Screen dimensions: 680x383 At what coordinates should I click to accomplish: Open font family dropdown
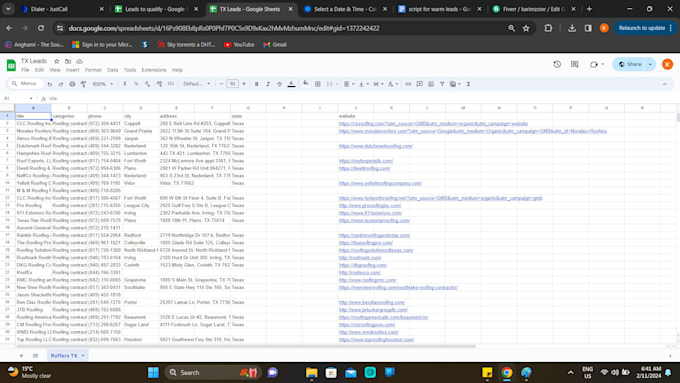coord(196,84)
